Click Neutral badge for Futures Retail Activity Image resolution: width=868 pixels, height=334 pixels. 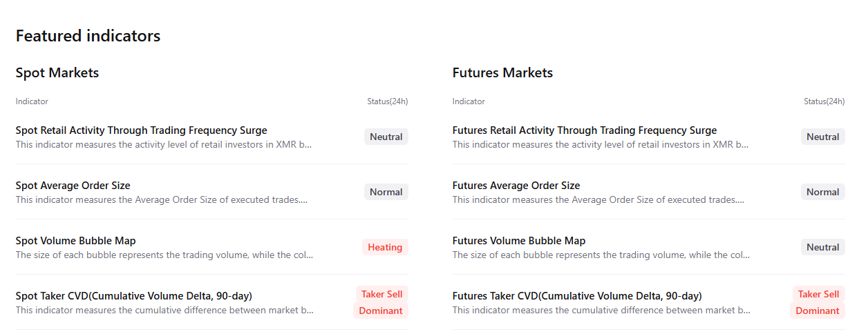822,137
